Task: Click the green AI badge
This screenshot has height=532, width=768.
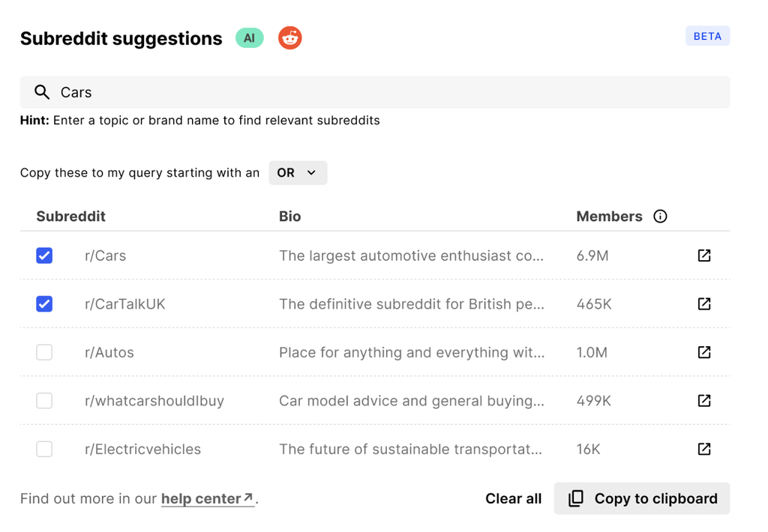Action: pos(249,38)
